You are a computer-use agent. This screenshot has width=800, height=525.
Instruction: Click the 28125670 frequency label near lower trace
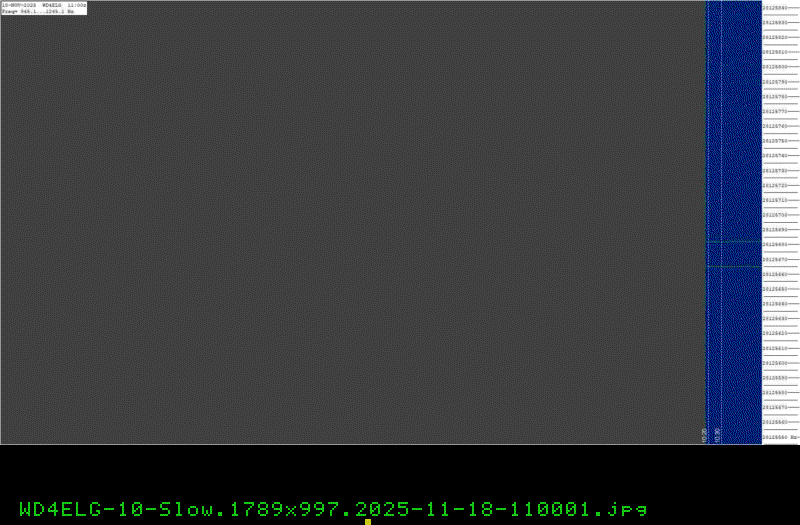click(775, 259)
